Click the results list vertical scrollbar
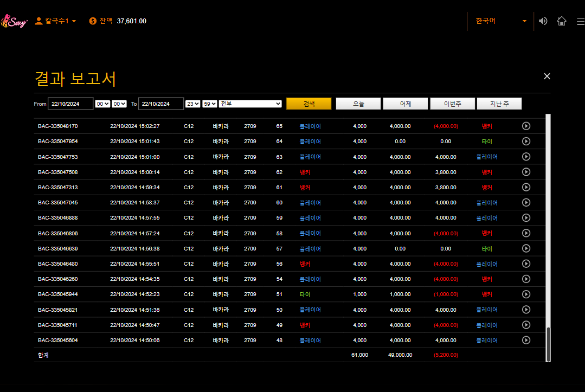Screen dimensions: 585x392 click(548, 344)
